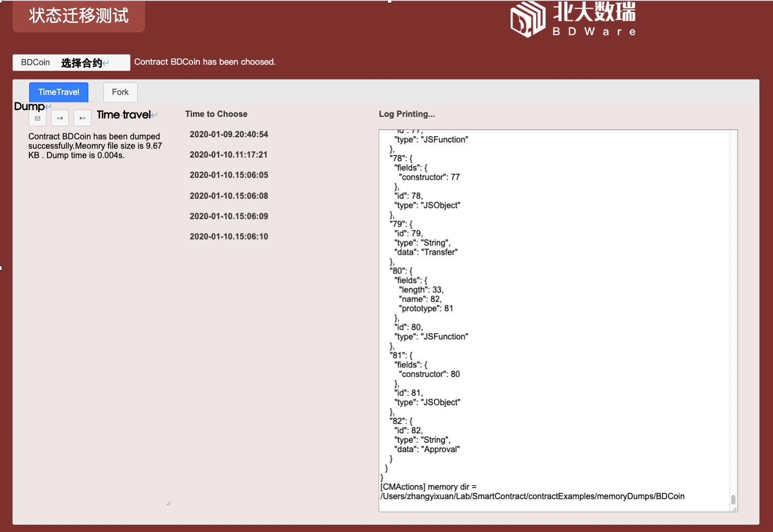Click inside the Log Printing text area
The image size is (773, 532).
[574, 313]
